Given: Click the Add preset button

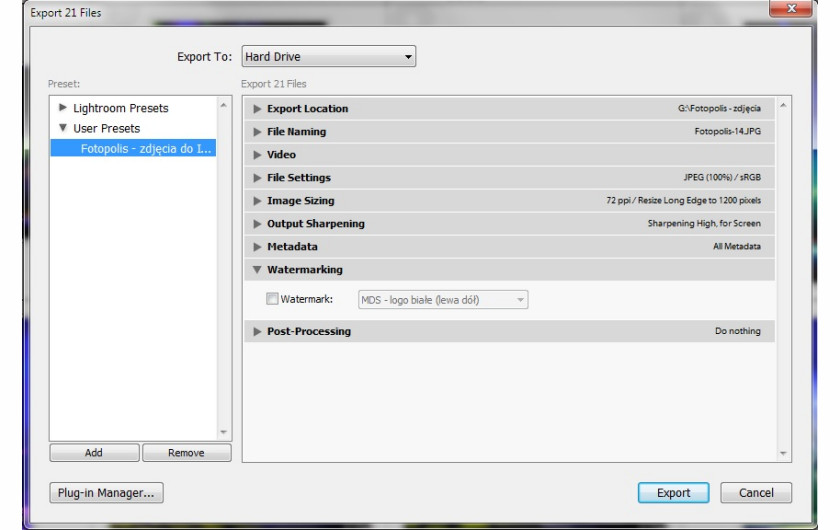Looking at the screenshot, I should tap(94, 453).
